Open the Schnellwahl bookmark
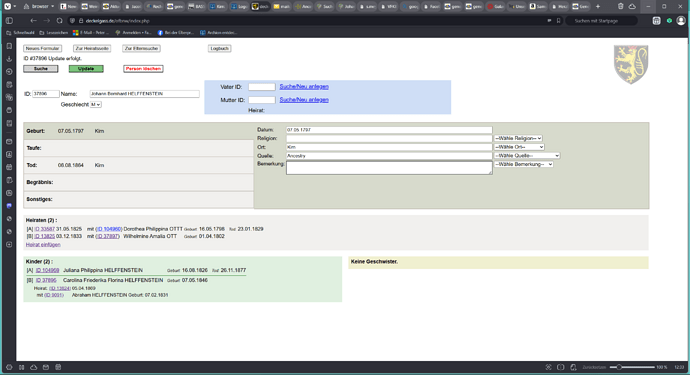 click(x=20, y=33)
